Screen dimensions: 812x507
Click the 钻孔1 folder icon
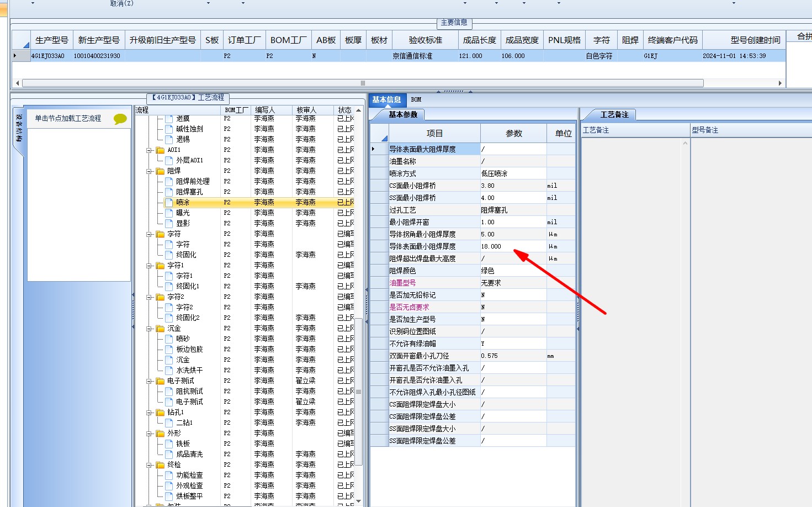160,413
